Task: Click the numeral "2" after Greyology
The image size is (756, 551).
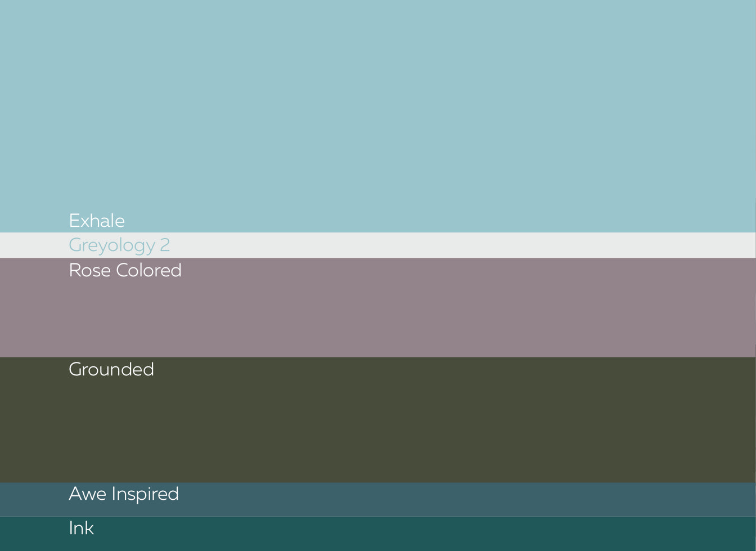Action: pos(165,245)
